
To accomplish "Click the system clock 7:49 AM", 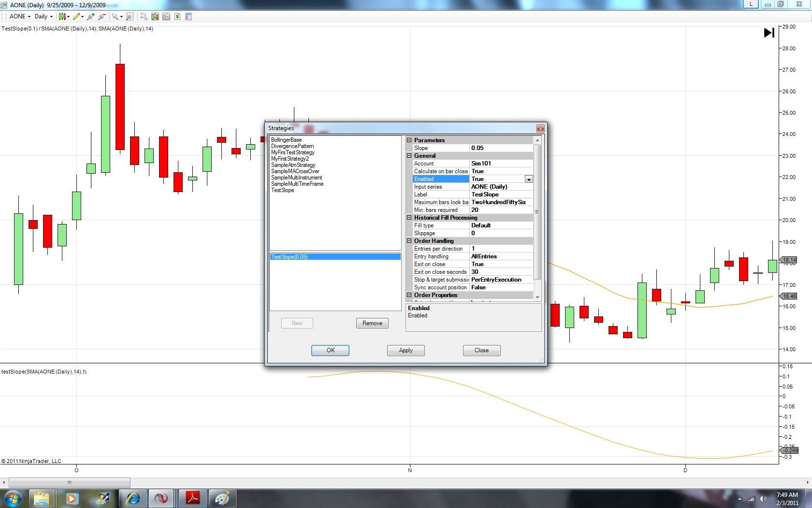I will [x=787, y=495].
